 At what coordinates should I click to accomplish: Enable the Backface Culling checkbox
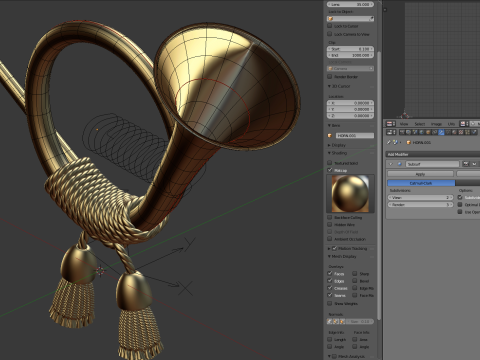(x=330, y=217)
